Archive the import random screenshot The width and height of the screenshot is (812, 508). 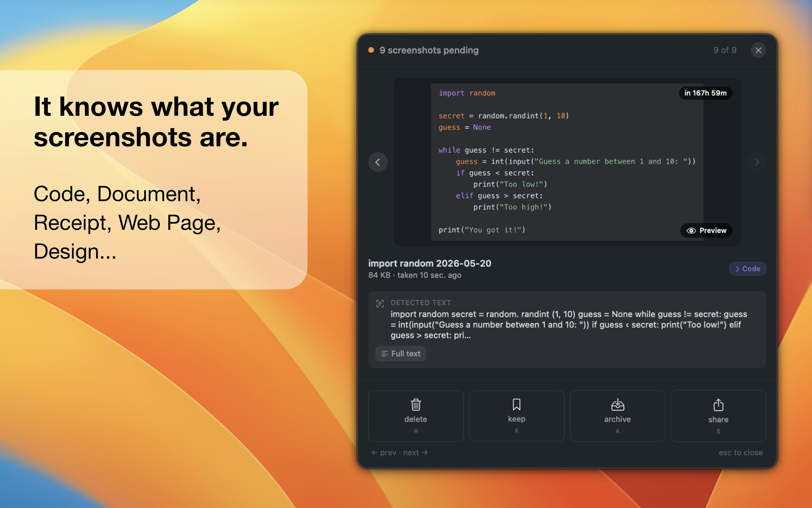pyautogui.click(x=617, y=416)
